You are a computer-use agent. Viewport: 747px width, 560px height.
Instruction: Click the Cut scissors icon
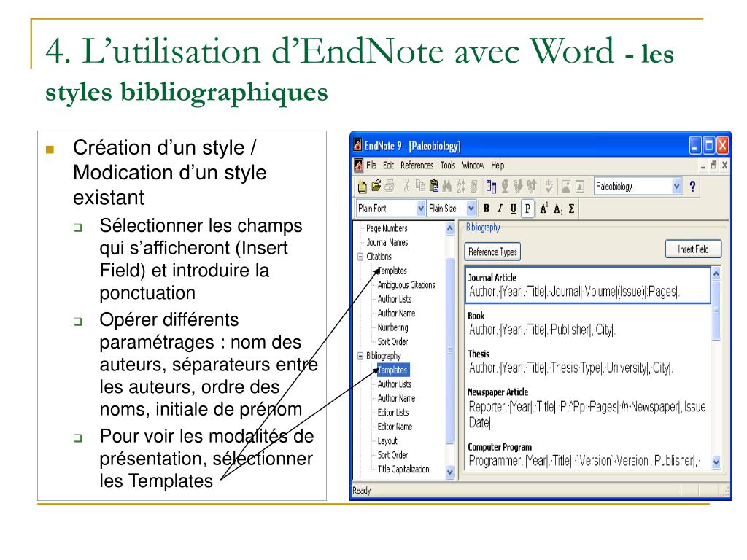coord(406,186)
